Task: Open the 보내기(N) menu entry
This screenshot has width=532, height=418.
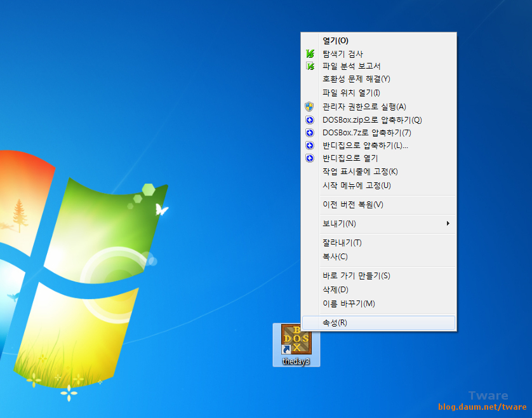Action: click(378, 224)
